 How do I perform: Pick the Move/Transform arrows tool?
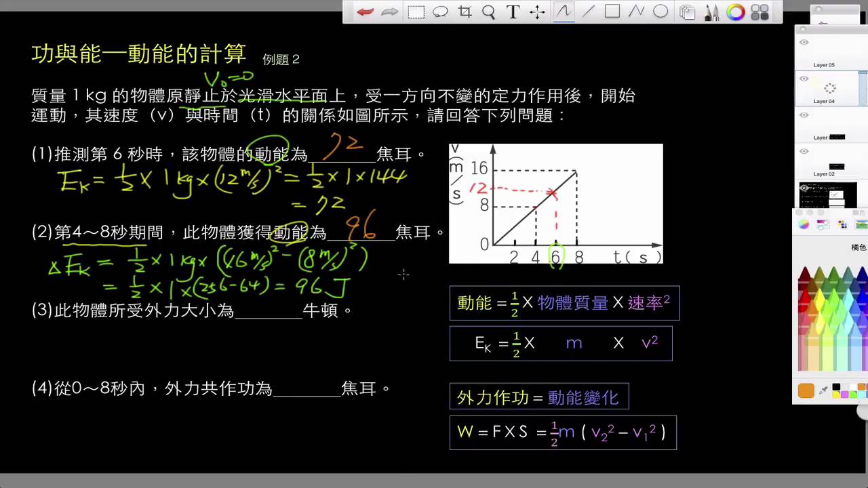click(x=537, y=12)
